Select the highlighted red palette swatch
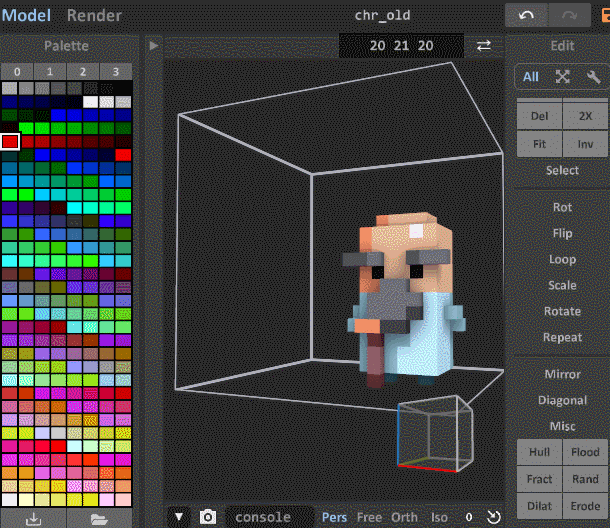This screenshot has width=610, height=528. click(10, 142)
